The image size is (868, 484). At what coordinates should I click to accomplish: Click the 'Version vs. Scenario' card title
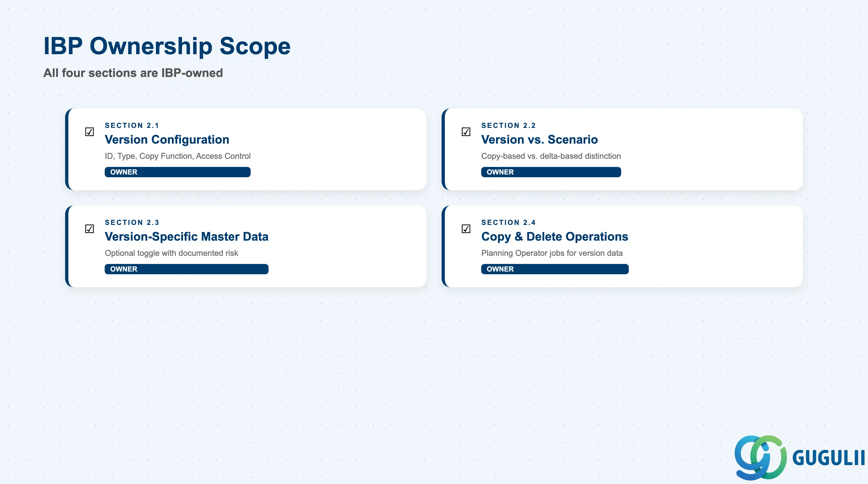coord(540,139)
